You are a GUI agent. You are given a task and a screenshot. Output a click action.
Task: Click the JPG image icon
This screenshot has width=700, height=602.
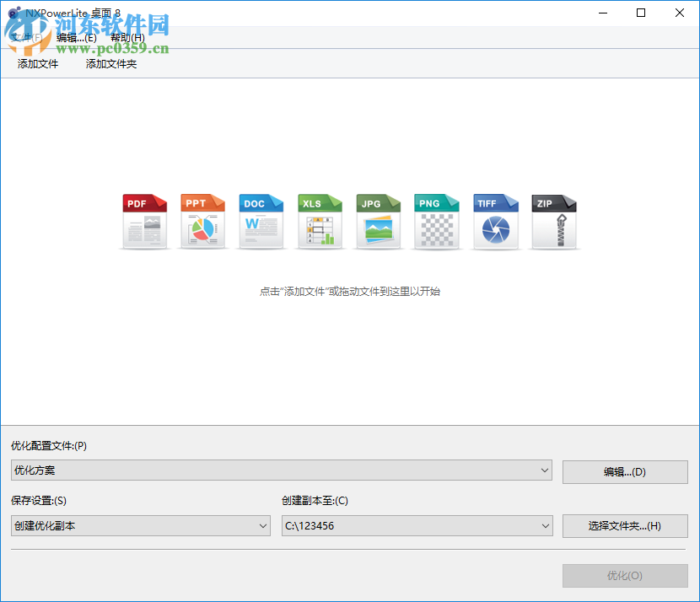point(378,221)
